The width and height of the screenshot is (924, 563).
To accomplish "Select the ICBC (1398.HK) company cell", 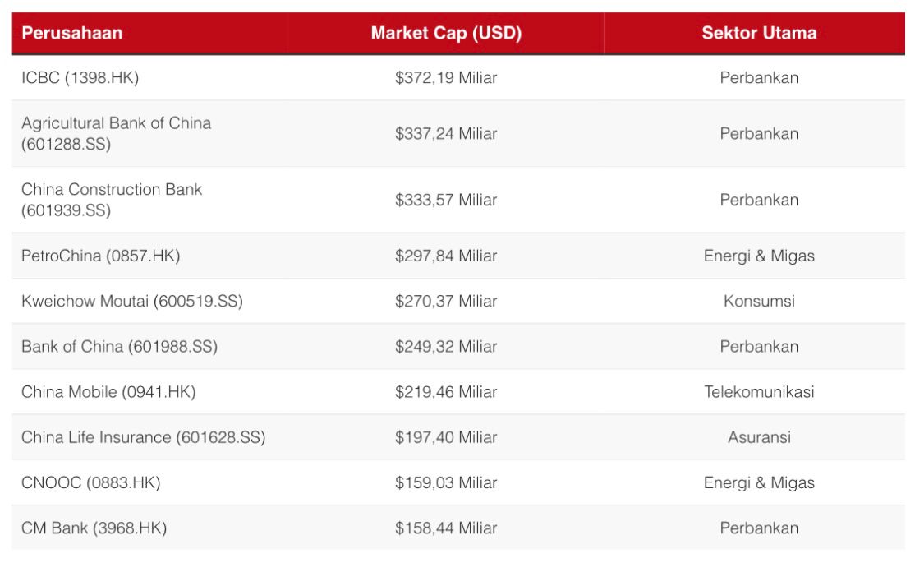I will [x=80, y=78].
